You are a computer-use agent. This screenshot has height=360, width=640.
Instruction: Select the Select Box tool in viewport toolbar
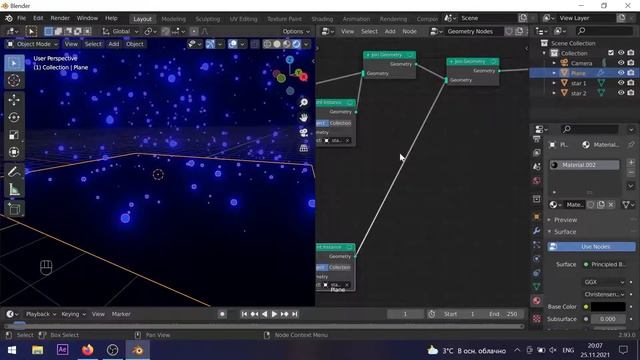coord(14,63)
